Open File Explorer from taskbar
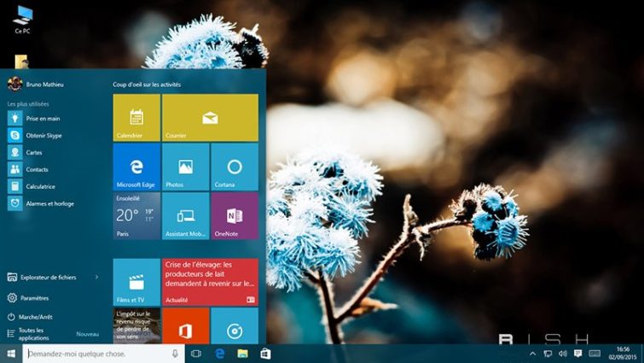This screenshot has height=363, width=644. (243, 354)
